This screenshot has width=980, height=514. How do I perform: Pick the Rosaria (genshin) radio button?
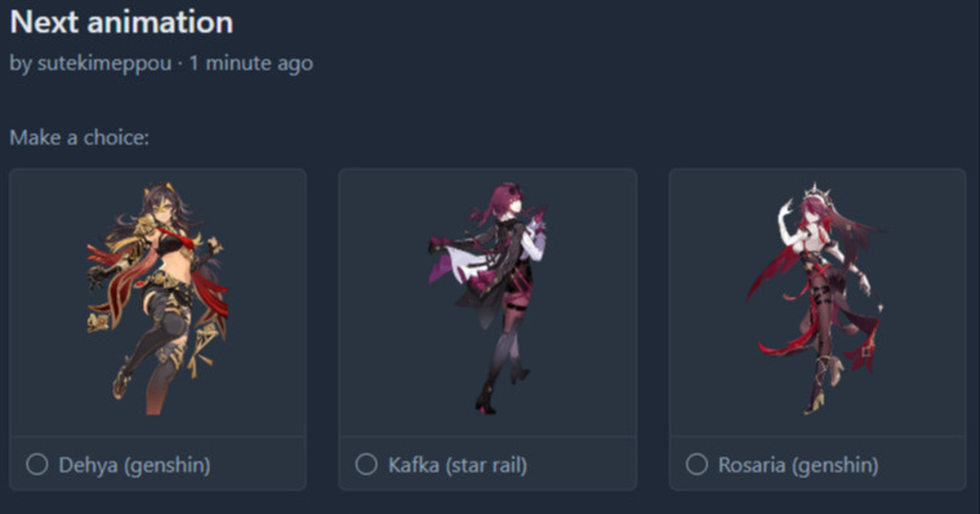[x=697, y=465]
